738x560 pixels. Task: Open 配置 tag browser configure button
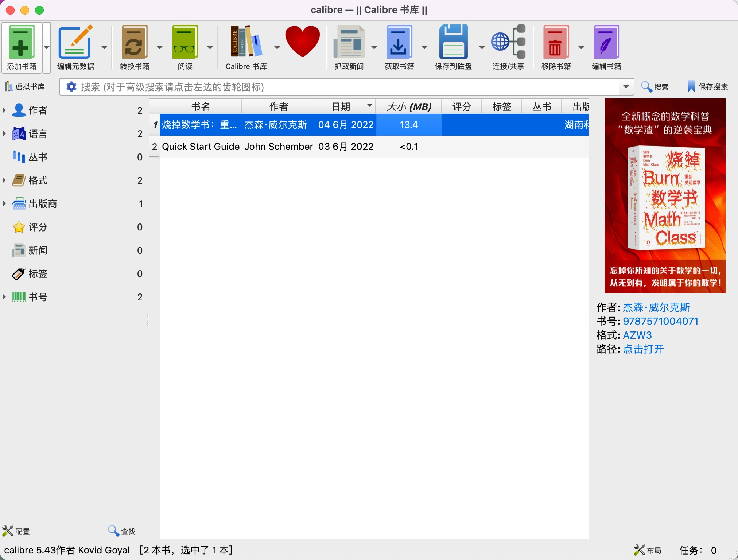click(x=16, y=531)
